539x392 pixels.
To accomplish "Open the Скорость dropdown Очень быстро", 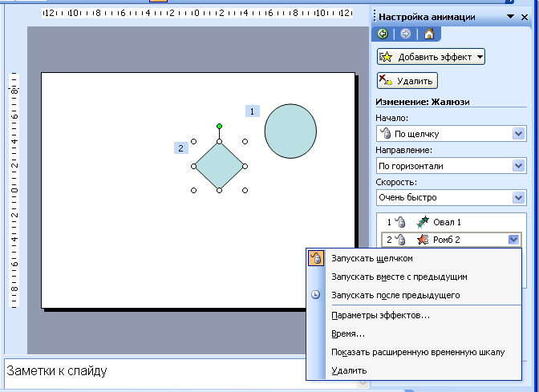I will pos(451,197).
